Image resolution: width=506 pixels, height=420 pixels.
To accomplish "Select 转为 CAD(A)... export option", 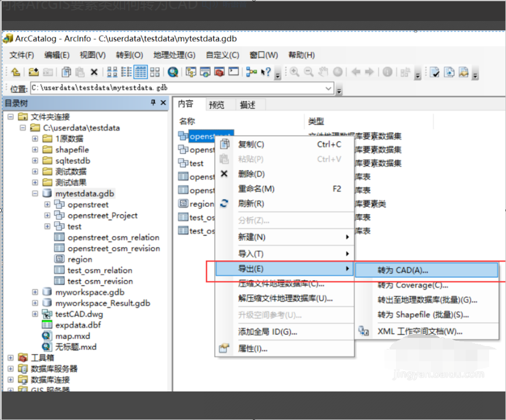I will pyautogui.click(x=426, y=270).
